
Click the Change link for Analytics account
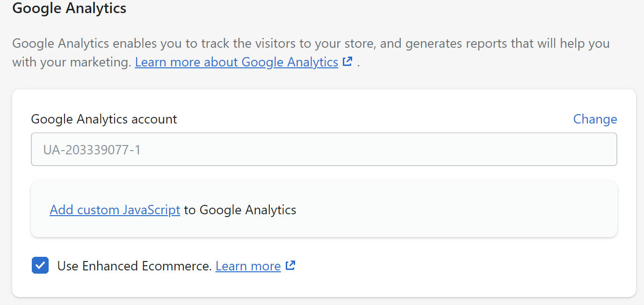click(x=595, y=119)
